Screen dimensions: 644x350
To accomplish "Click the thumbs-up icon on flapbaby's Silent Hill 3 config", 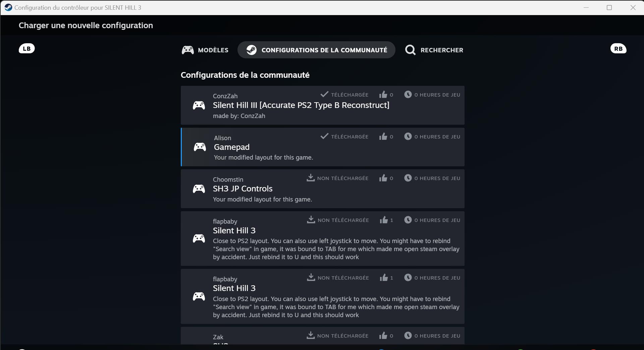I will tap(383, 220).
